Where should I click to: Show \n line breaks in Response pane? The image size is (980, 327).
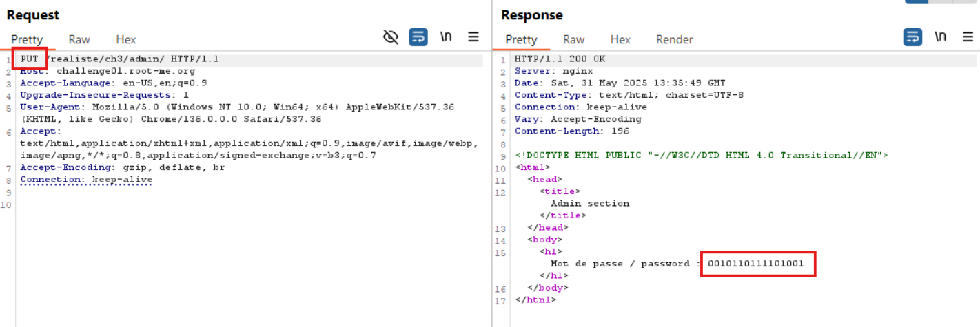coord(941,37)
